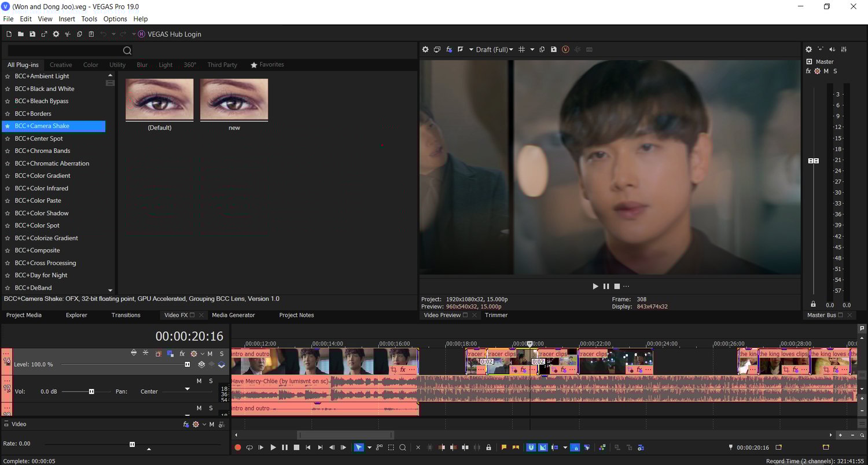Select BCC+Black and White plug-in

(x=45, y=89)
